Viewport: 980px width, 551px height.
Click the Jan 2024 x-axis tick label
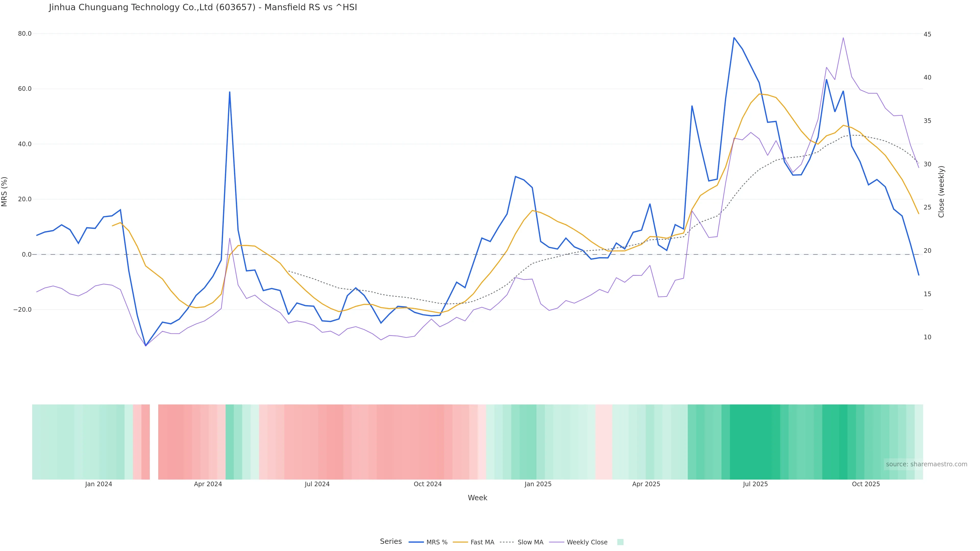pyautogui.click(x=99, y=484)
